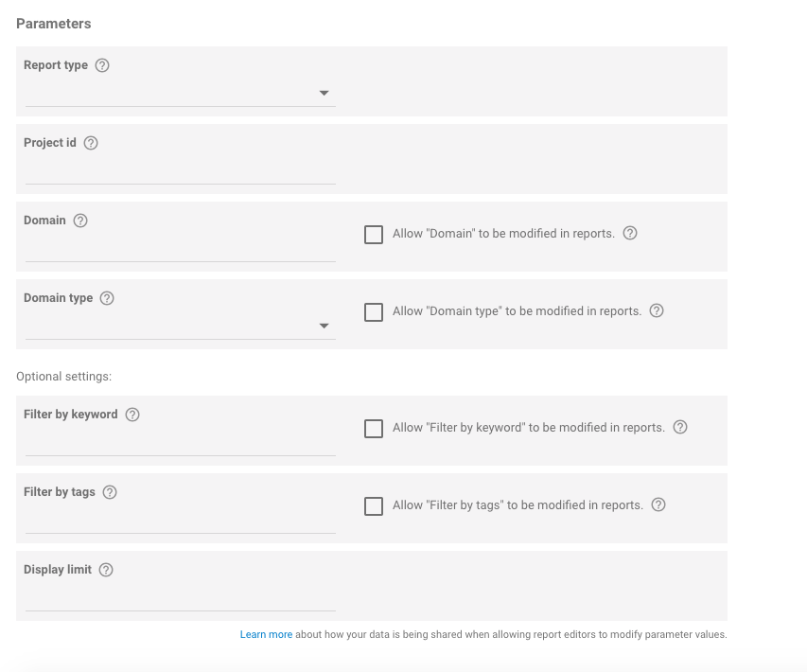Click help icon beside Project id
The image size is (807, 672).
click(91, 143)
